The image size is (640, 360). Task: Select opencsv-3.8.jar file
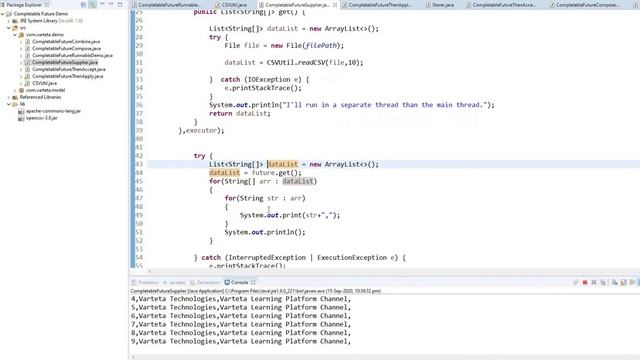tap(42, 118)
